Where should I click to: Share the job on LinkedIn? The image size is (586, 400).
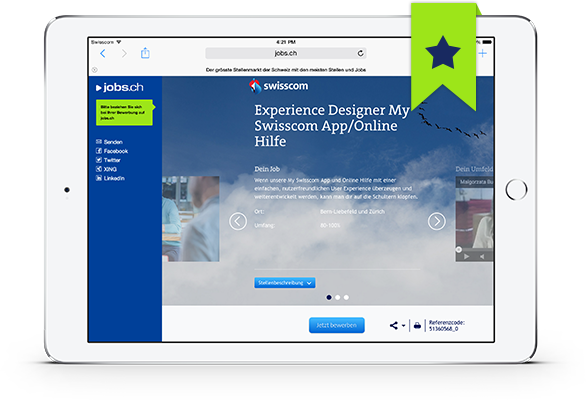tap(110, 178)
